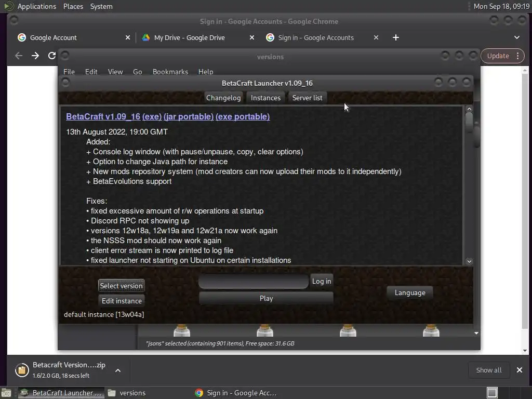Switch to the Google Account Chrome tab

(x=73, y=37)
